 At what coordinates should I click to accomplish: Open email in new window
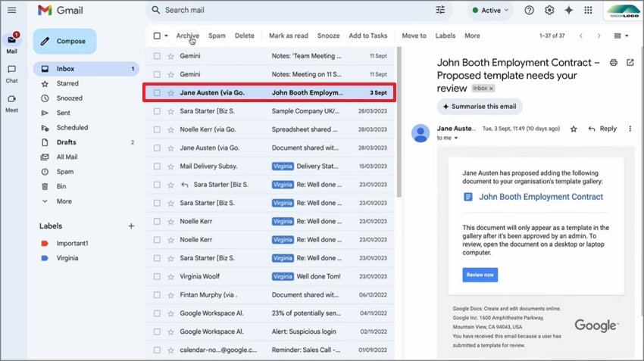pyautogui.click(x=630, y=63)
